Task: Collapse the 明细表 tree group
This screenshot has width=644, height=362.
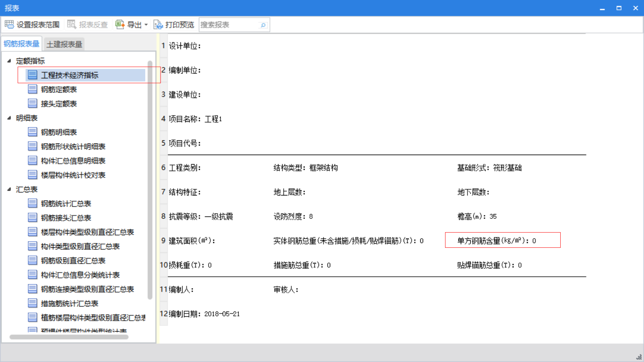Action: pos(9,118)
